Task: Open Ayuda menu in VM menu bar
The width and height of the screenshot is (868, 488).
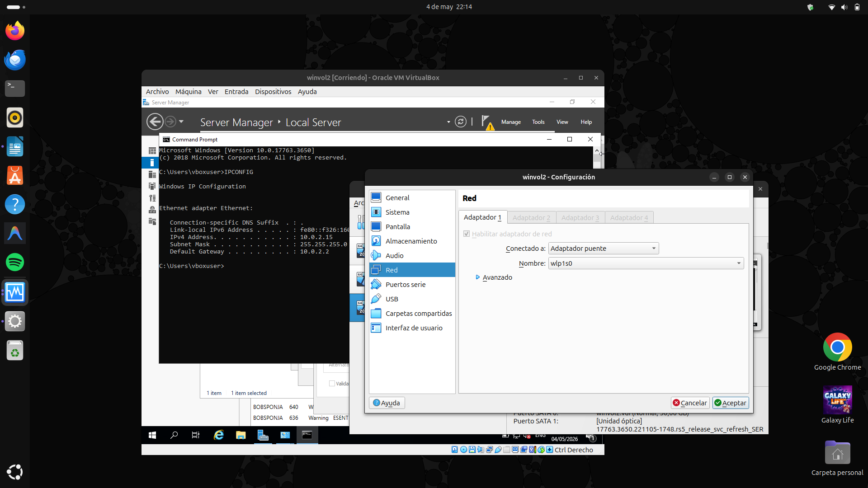Action: tap(307, 91)
